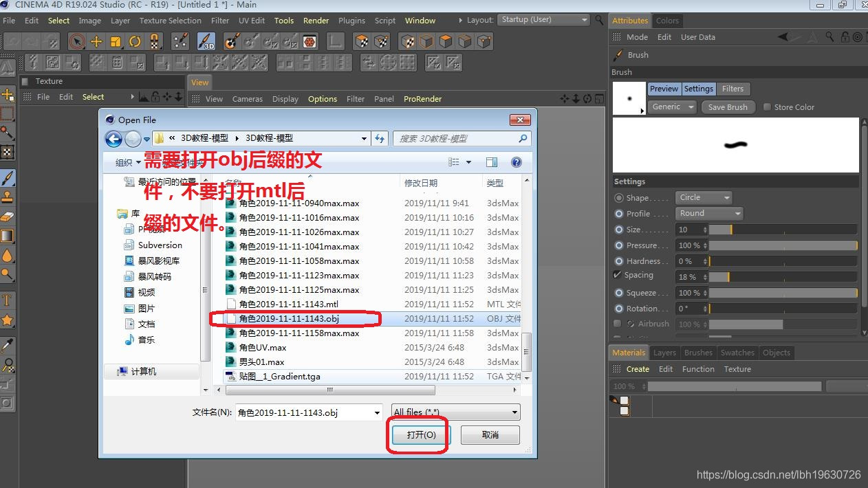868x488 pixels.
Task: Click the Back button in Open File dialog
Action: [113, 138]
